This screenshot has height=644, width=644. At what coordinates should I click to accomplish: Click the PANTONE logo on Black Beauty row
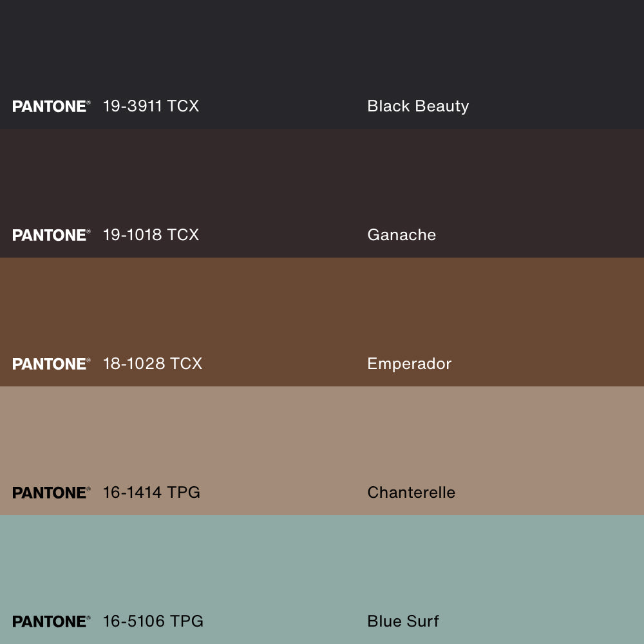pyautogui.click(x=51, y=106)
